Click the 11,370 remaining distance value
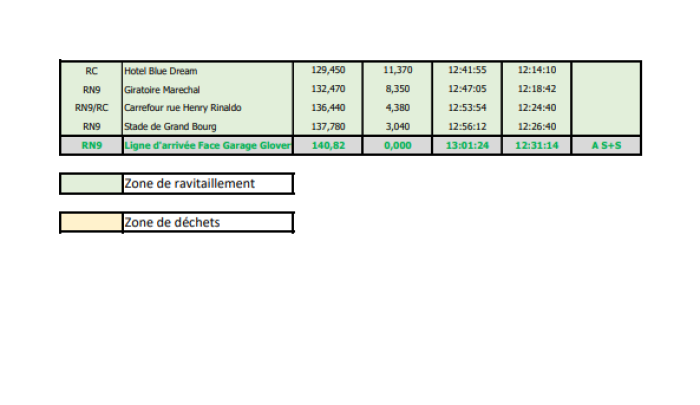Image resolution: width=700 pixels, height=405 pixels. (x=397, y=71)
